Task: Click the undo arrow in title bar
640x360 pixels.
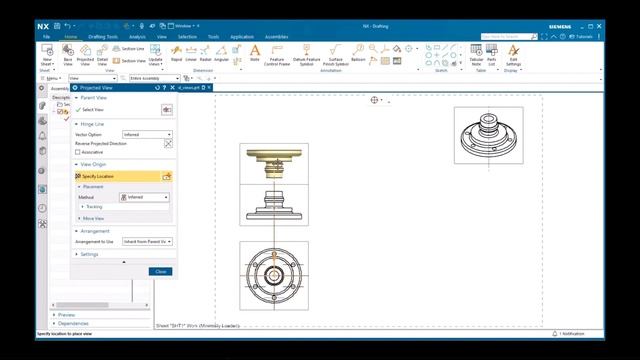Action: (x=67, y=26)
